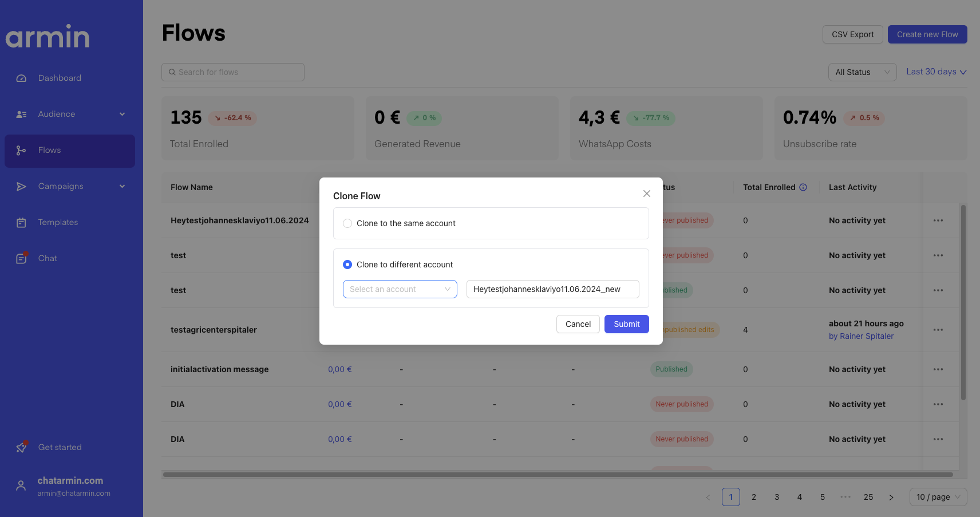
Task: Select Clone to the same account
Action: [347, 223]
